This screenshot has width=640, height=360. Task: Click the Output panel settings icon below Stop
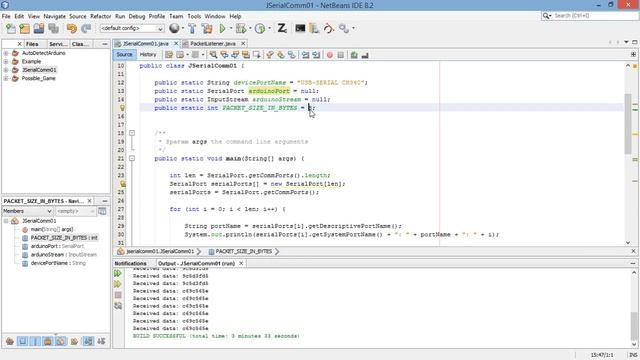[x=118, y=305]
